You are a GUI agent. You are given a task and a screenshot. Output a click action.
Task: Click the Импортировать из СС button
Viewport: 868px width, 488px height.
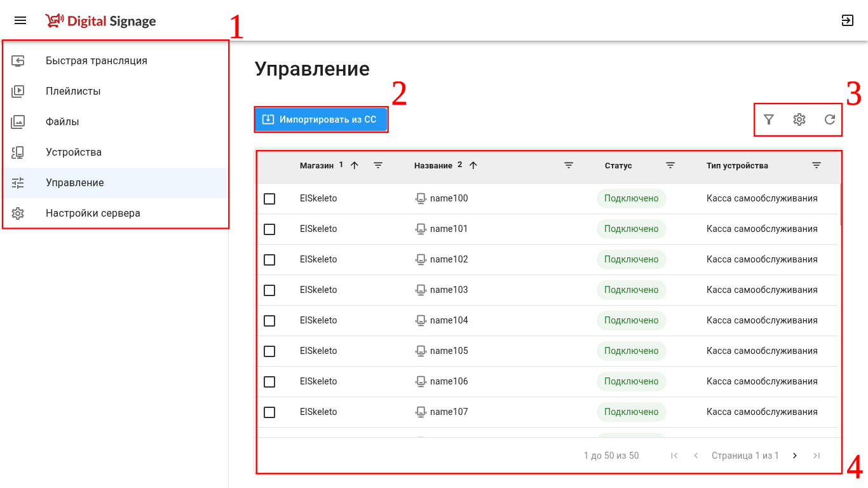tap(321, 119)
